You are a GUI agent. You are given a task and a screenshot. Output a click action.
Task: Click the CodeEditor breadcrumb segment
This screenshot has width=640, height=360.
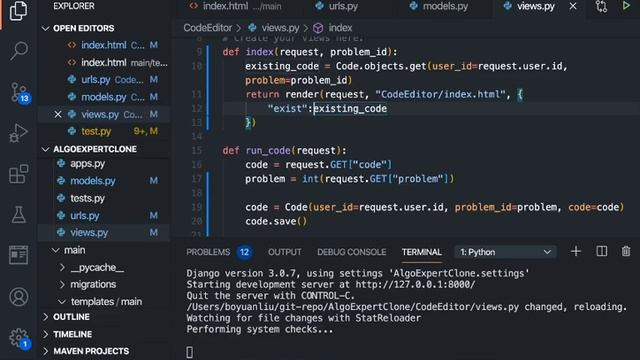[207, 28]
